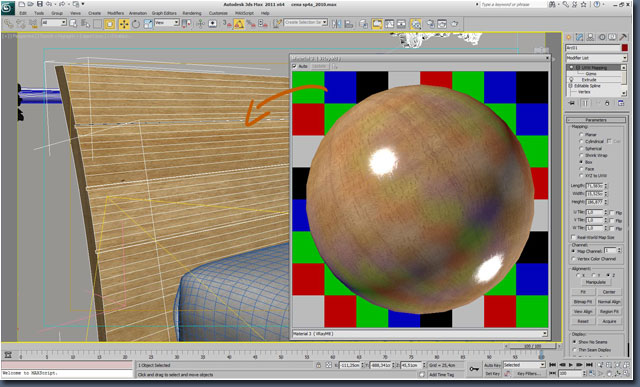Open the Material 3 VRayMtl dropdown
The image size is (640, 387).
[420, 334]
